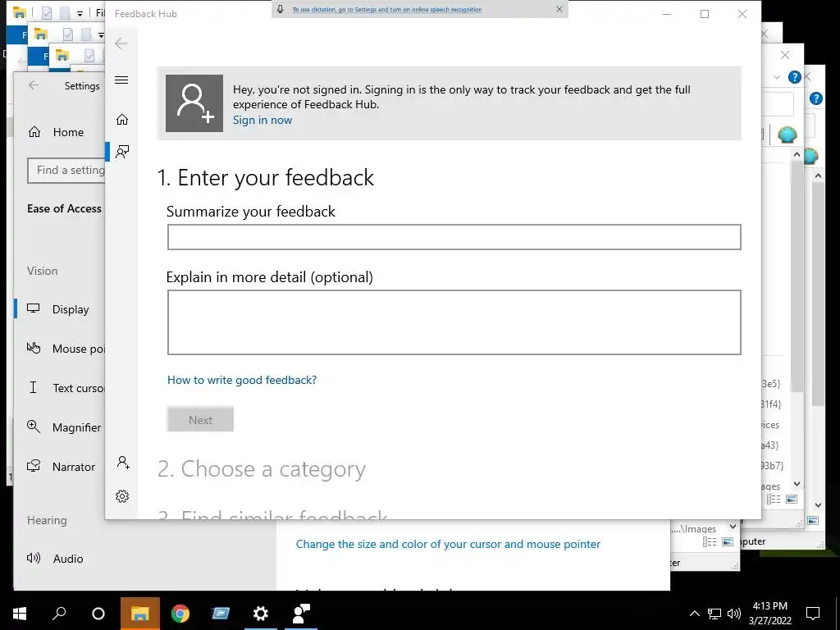Open 'Change the size and color' link
Screen dimensions: 840x630
pos(448,545)
